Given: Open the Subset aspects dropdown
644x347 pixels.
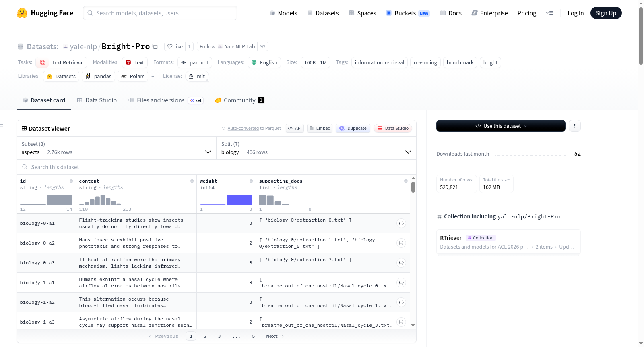Looking at the screenshot, I should 116,148.
